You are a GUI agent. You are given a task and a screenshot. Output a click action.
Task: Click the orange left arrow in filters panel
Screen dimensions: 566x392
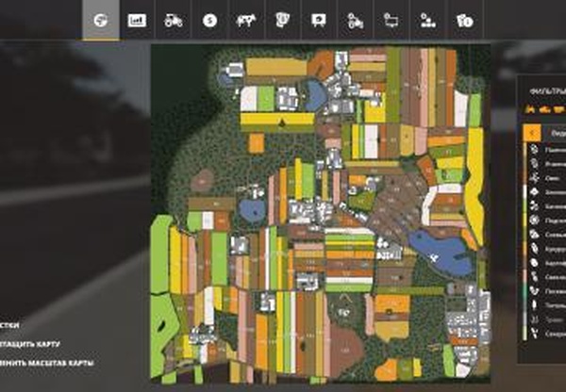click(x=532, y=133)
